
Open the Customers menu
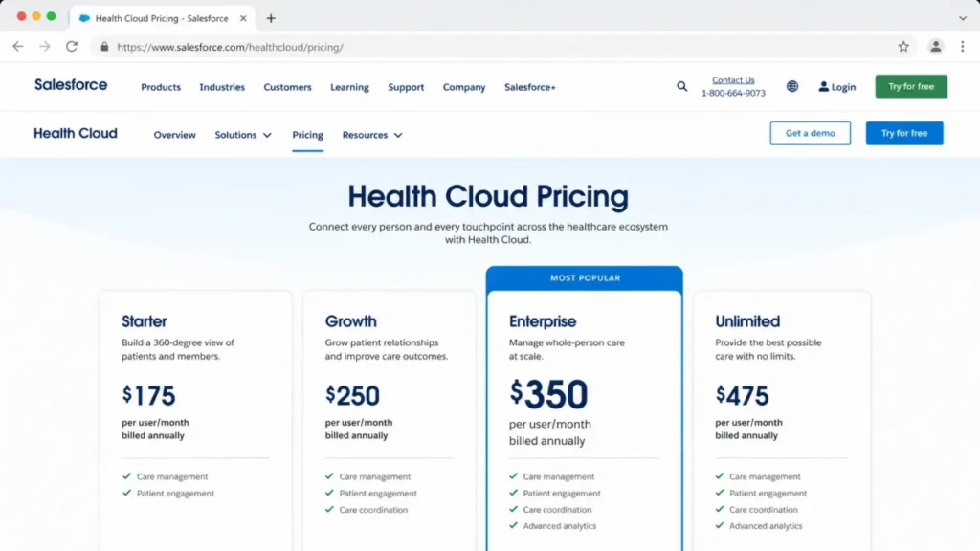[x=287, y=87]
